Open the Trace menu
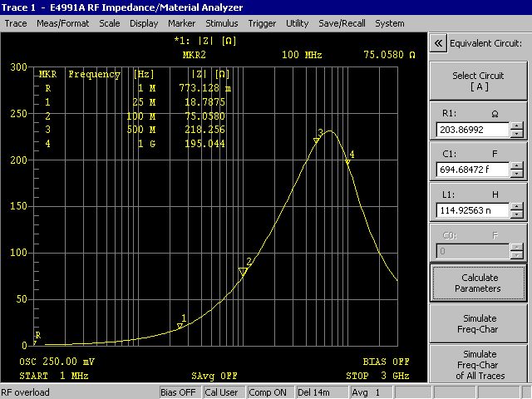This screenshot has height=399, width=532. point(16,23)
